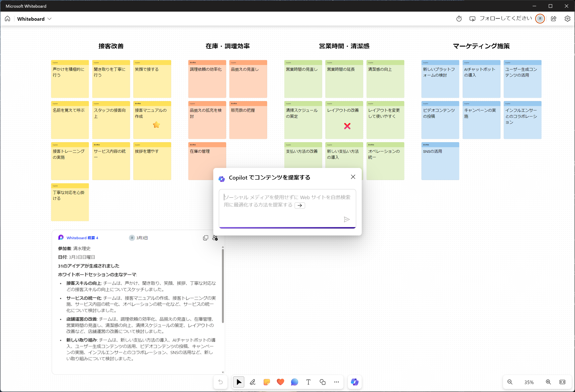The height and width of the screenshot is (392, 575).
Task: Select the text tool
Action: pos(308,382)
